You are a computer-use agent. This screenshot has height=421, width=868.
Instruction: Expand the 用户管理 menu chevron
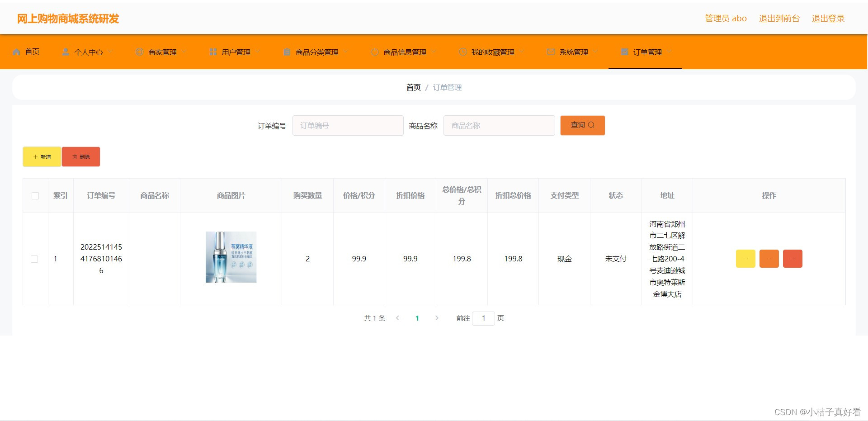[x=258, y=52]
